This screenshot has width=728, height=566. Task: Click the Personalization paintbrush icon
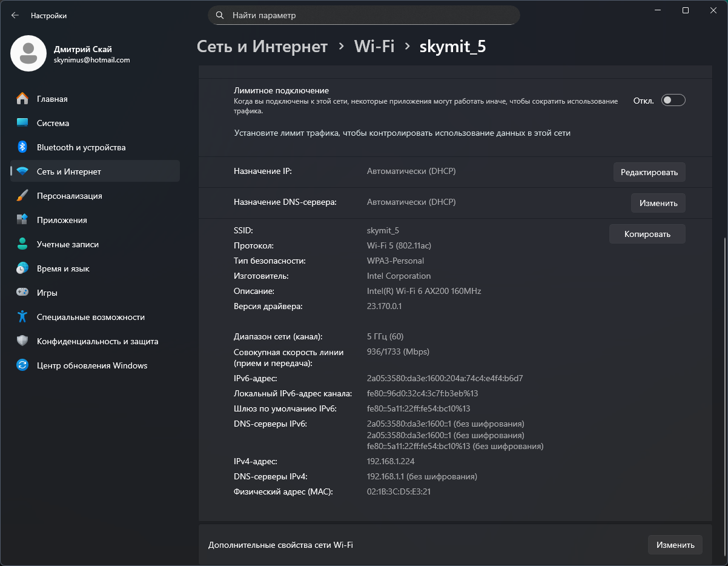coord(22,196)
